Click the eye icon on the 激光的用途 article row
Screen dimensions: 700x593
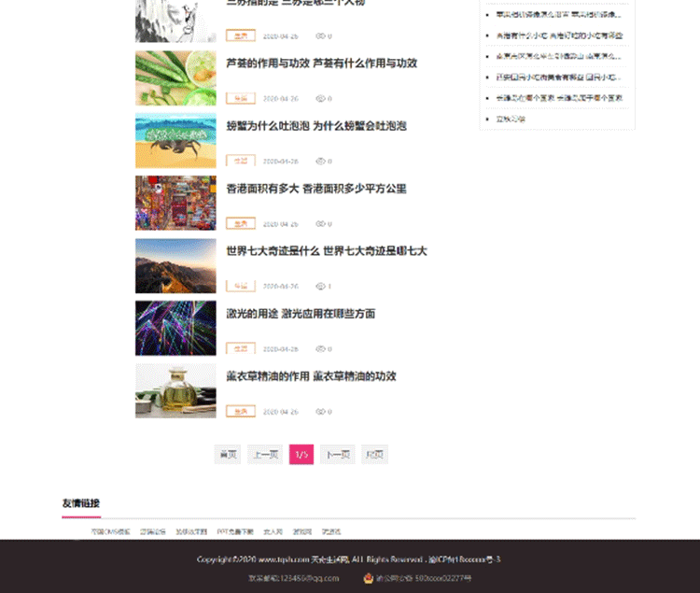tap(320, 348)
